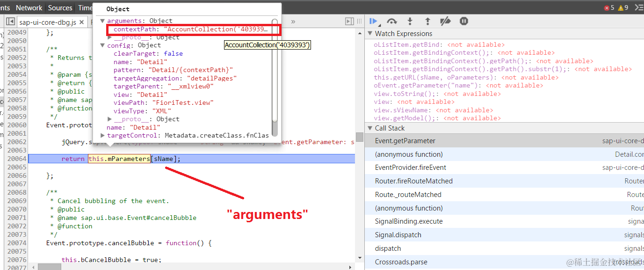Deactivate breakpoints
This screenshot has width=644, height=270.
tap(445, 21)
